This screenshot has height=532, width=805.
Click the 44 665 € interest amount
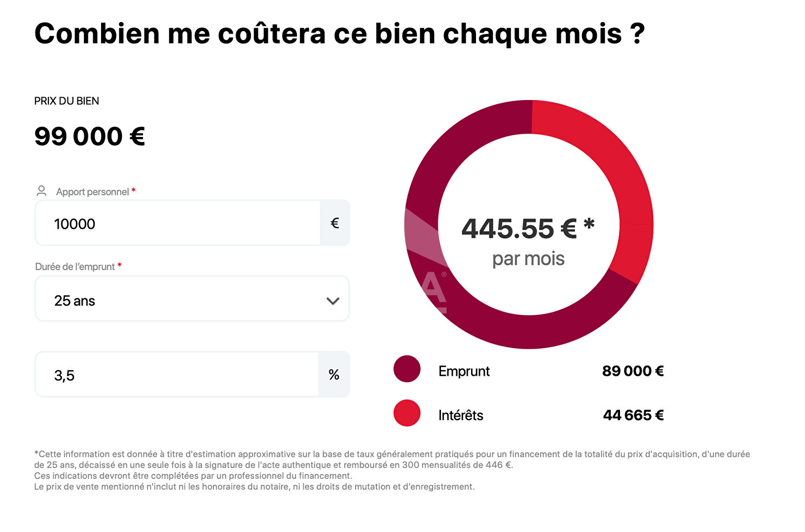coord(633,416)
